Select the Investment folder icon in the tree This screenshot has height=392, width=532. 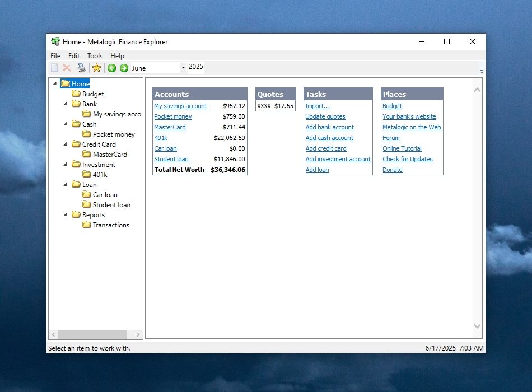[76, 164]
